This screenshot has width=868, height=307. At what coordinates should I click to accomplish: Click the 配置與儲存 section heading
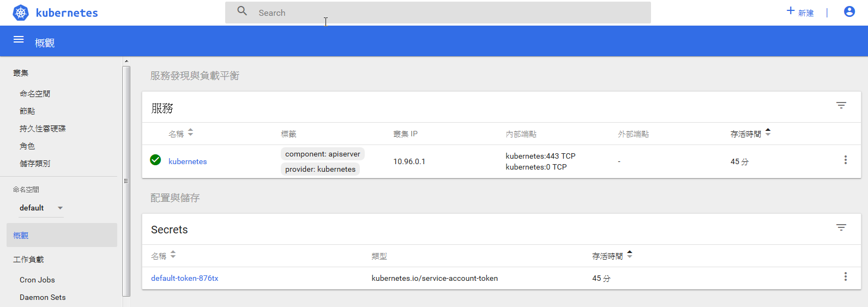[x=175, y=198]
